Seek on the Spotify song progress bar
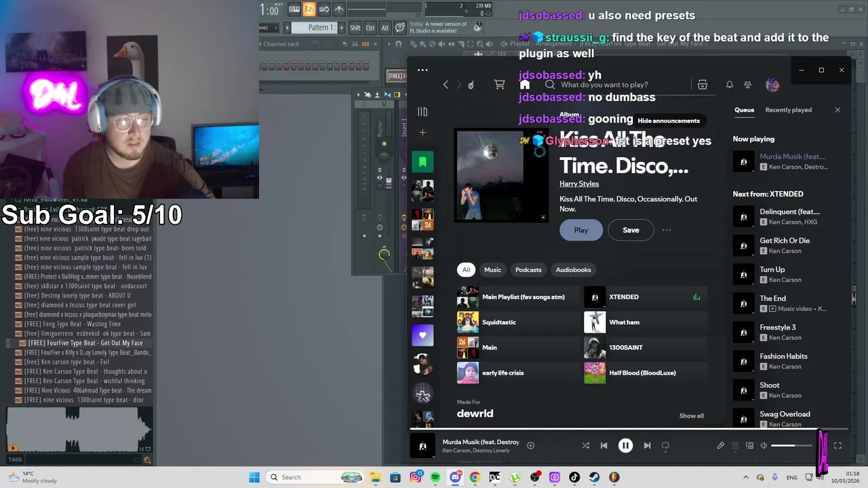This screenshot has width=868, height=488. click(x=629, y=429)
